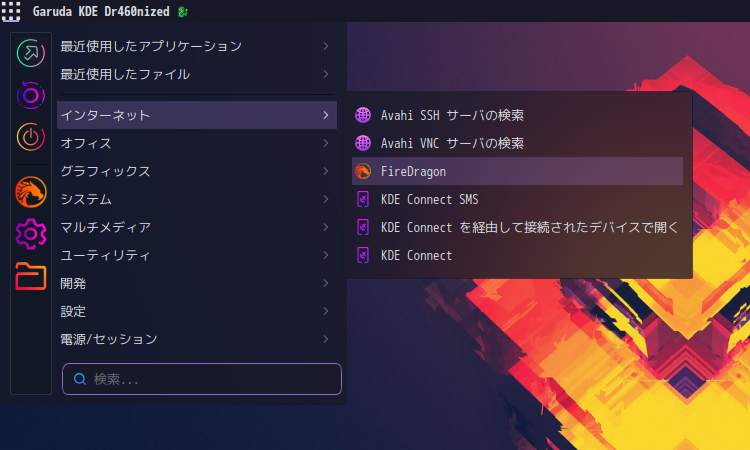The height and width of the screenshot is (450, 750).
Task: Open the 開発 category
Action: tap(197, 283)
